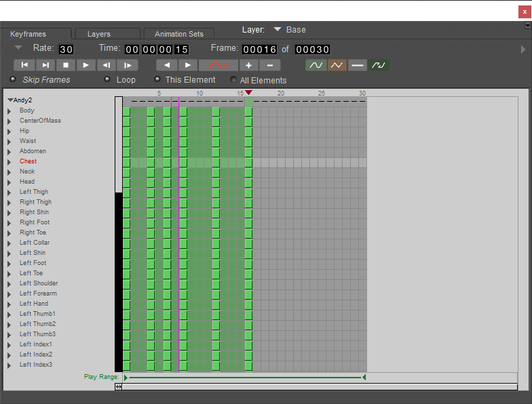532x404 pixels.
Task: Open the graph display curve icon
Action: 218,65
